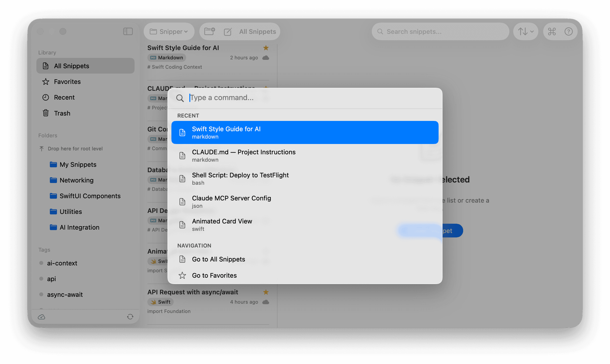The width and height of the screenshot is (610, 364).
Task: Click the cloud sync status icon
Action: click(x=41, y=317)
